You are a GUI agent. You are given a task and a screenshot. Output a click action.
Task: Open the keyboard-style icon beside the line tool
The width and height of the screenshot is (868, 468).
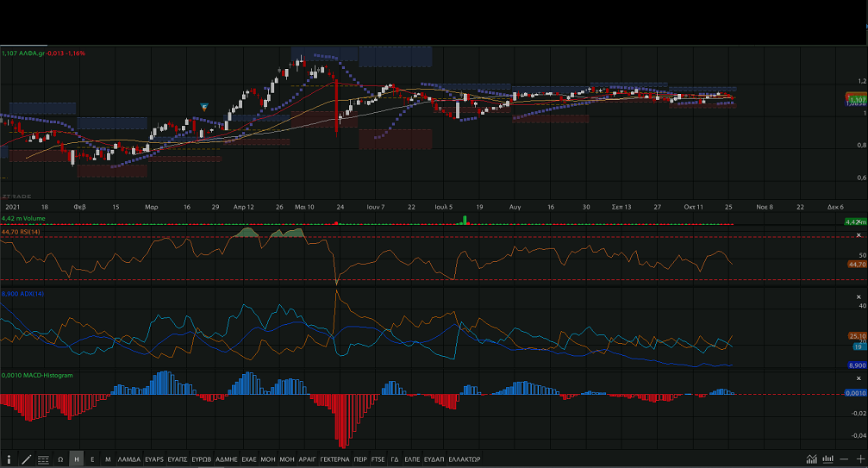tap(43, 459)
